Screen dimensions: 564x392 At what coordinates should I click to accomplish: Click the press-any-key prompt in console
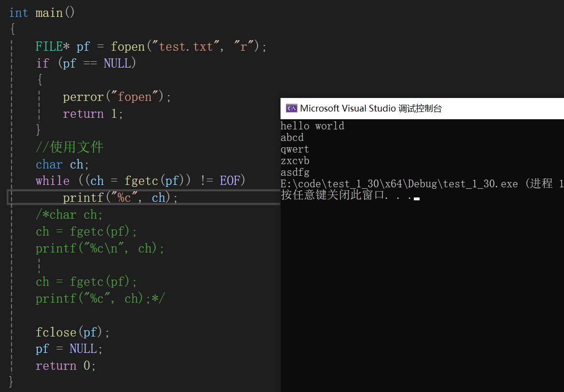point(346,196)
